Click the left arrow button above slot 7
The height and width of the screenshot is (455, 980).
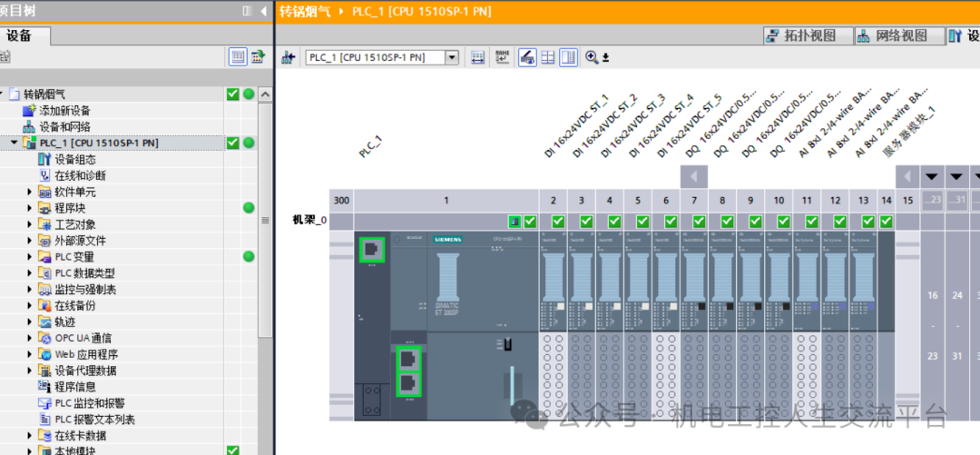tap(694, 177)
